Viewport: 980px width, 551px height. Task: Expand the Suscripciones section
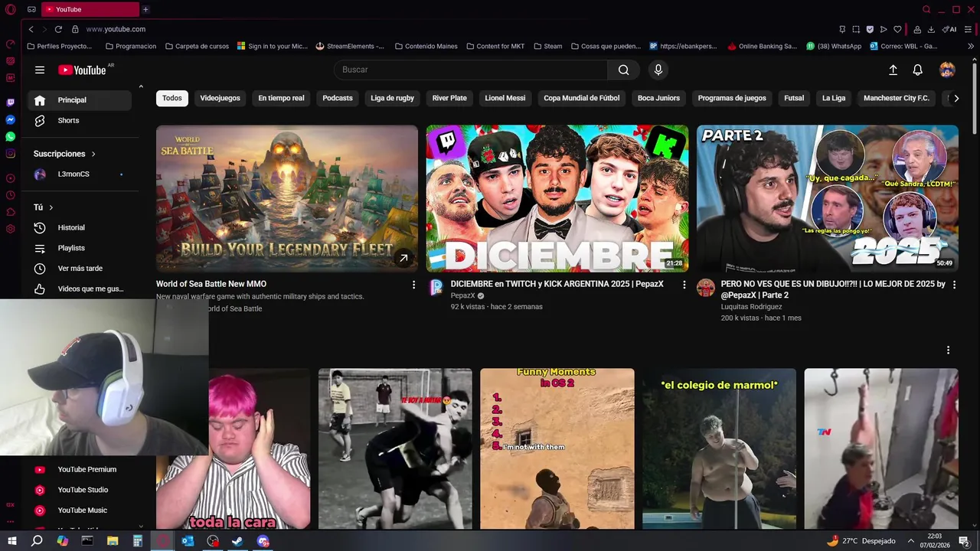click(64, 154)
